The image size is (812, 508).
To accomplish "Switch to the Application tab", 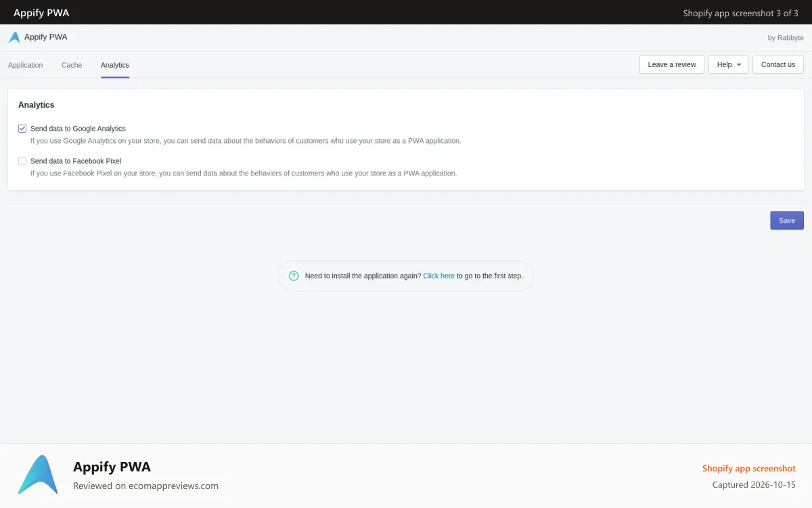I will [x=26, y=65].
